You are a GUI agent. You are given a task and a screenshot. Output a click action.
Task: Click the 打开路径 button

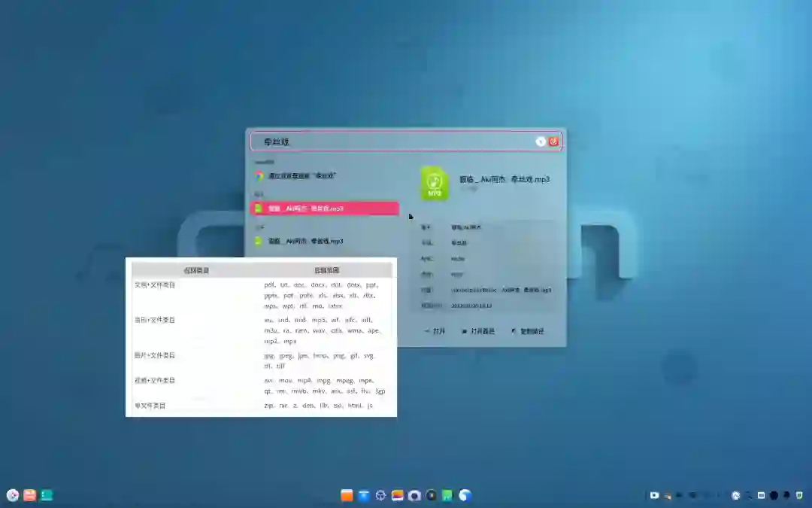(478, 331)
